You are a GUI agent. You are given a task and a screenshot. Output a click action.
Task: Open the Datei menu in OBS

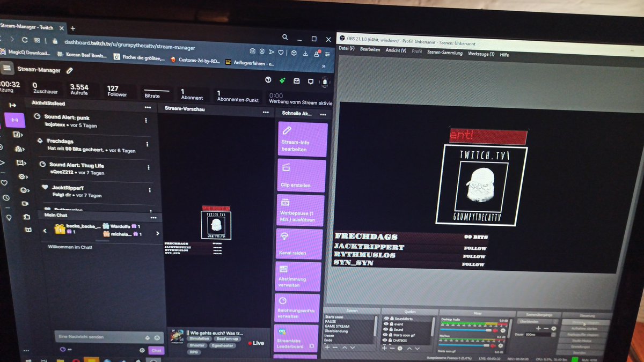coord(347,48)
